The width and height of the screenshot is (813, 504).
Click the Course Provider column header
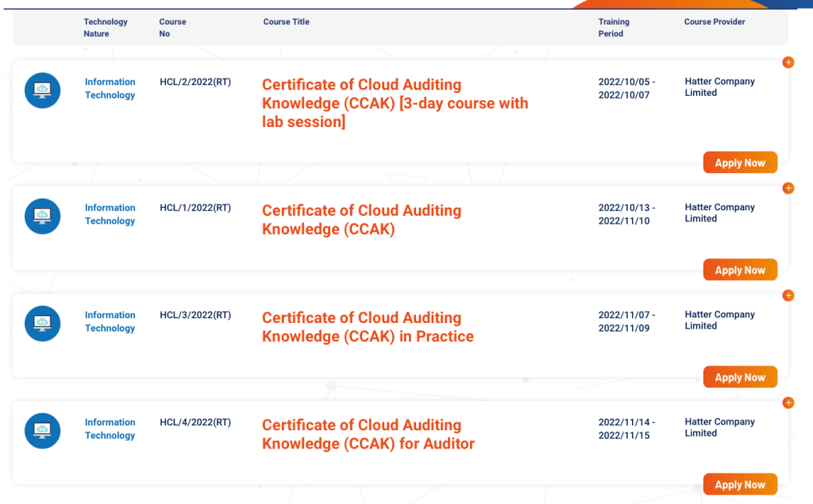click(715, 22)
